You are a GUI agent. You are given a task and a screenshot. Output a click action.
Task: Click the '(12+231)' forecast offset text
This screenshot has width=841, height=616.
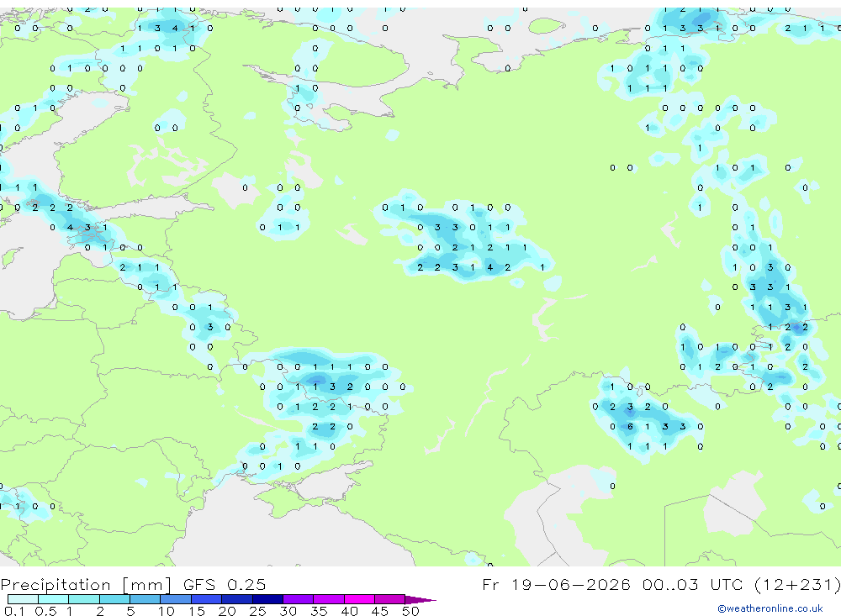[x=797, y=584]
